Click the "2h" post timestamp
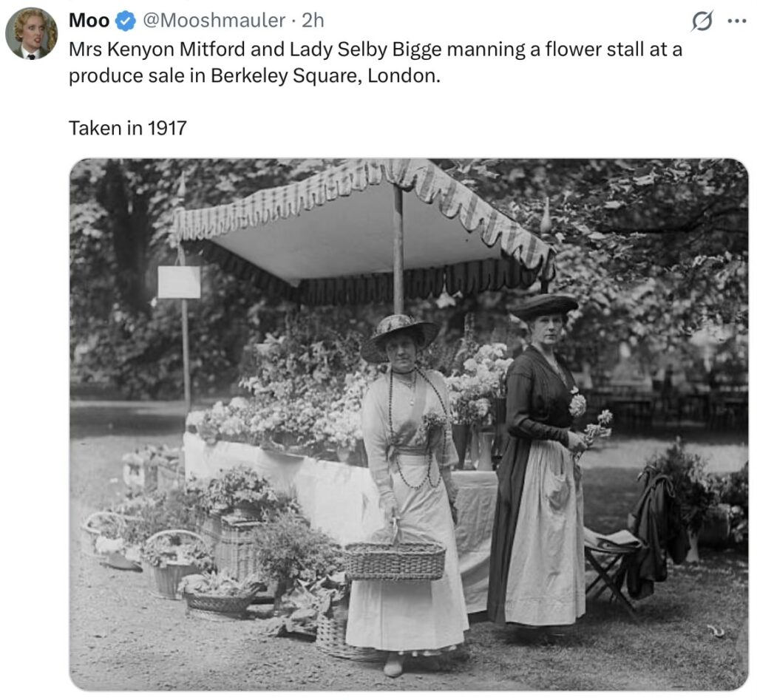 (313, 21)
